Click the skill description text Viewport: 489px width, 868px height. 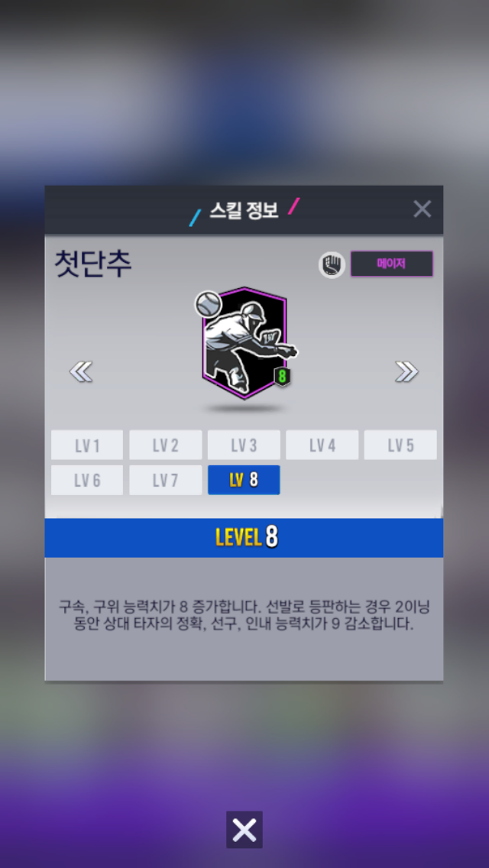(x=244, y=616)
